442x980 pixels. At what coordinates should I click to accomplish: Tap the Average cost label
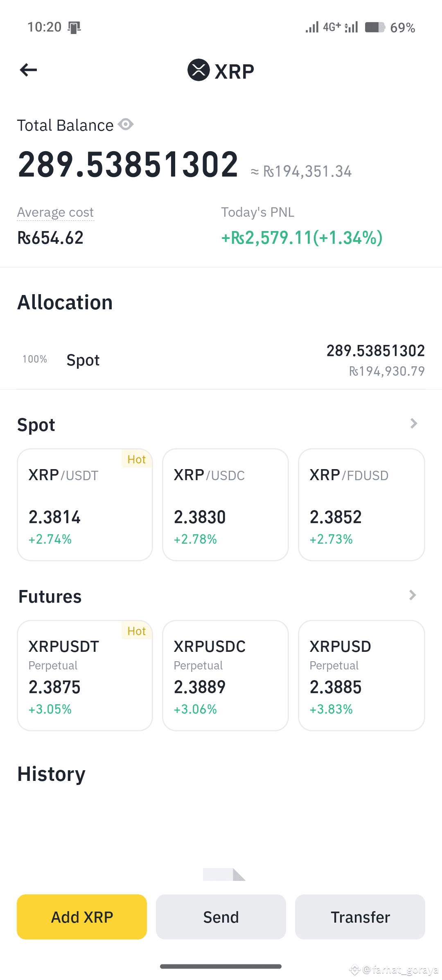point(55,212)
